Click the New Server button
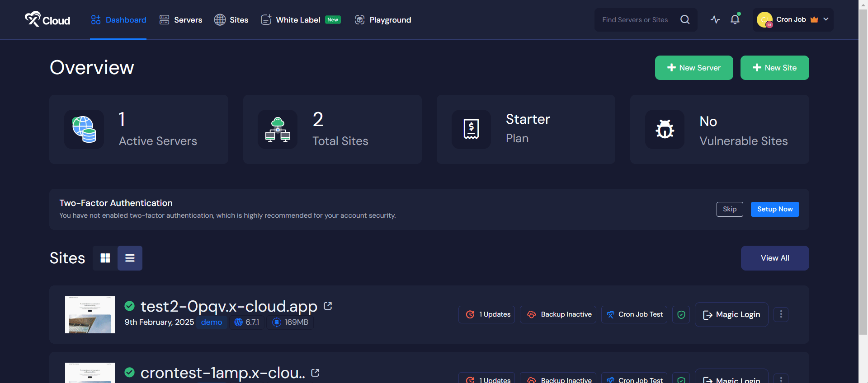 694,68
